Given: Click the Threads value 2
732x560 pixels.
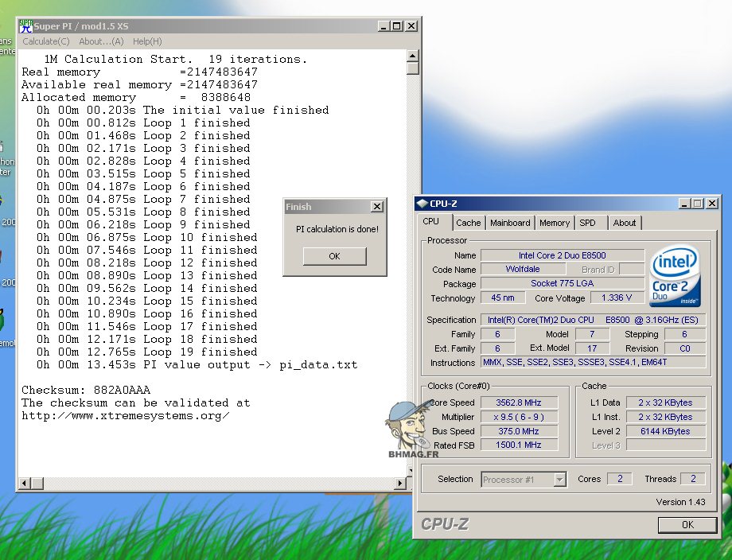Looking at the screenshot, I should tap(693, 479).
